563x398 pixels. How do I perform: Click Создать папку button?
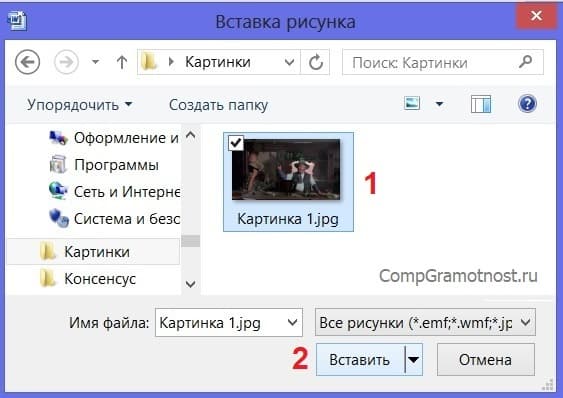(218, 105)
